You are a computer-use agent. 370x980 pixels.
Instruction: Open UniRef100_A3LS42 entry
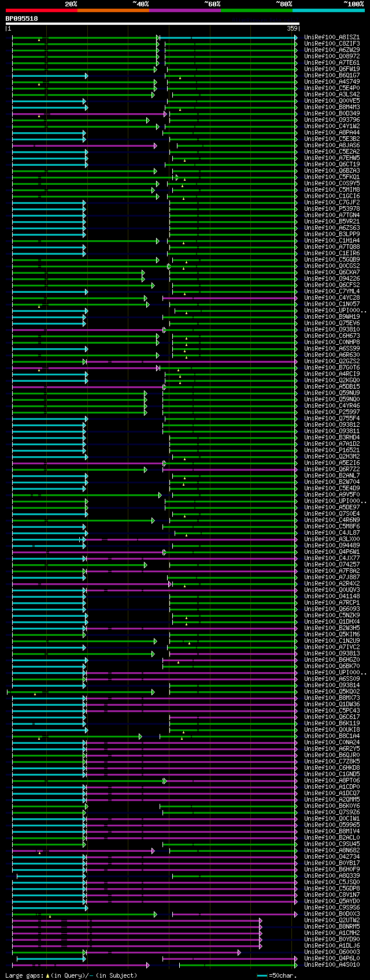coord(332,94)
